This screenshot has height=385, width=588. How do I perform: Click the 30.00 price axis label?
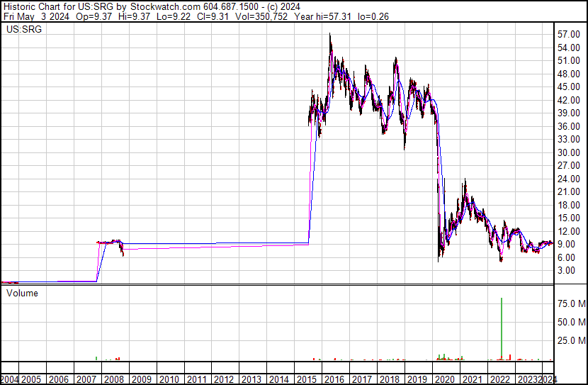(569, 152)
